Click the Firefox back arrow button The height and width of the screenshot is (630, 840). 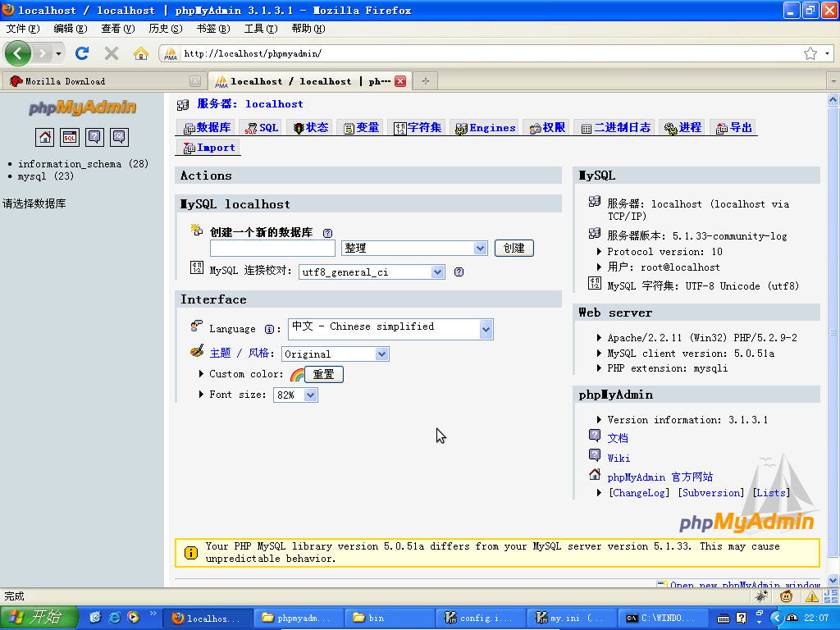[18, 53]
